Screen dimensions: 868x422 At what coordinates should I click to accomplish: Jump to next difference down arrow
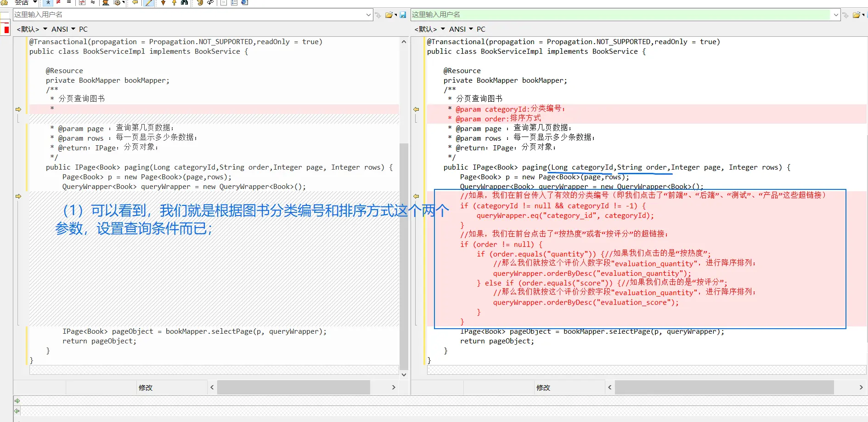click(163, 2)
